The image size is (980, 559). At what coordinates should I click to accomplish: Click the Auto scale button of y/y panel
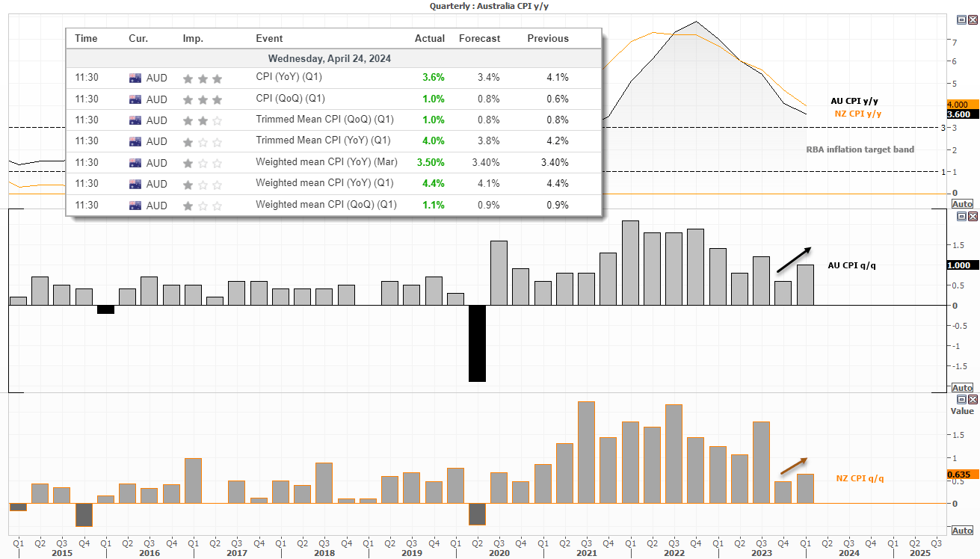coord(963,203)
